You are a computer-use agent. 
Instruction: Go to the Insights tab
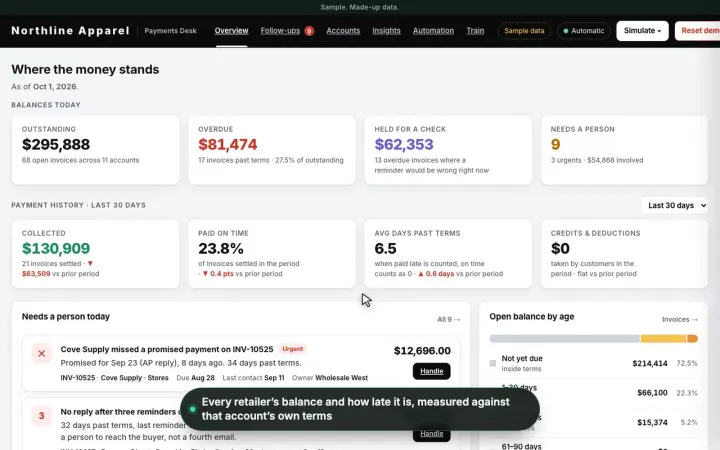(386, 31)
